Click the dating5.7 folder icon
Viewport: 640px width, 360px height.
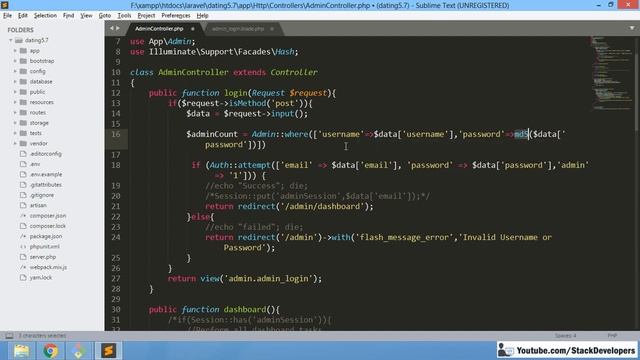point(19,40)
